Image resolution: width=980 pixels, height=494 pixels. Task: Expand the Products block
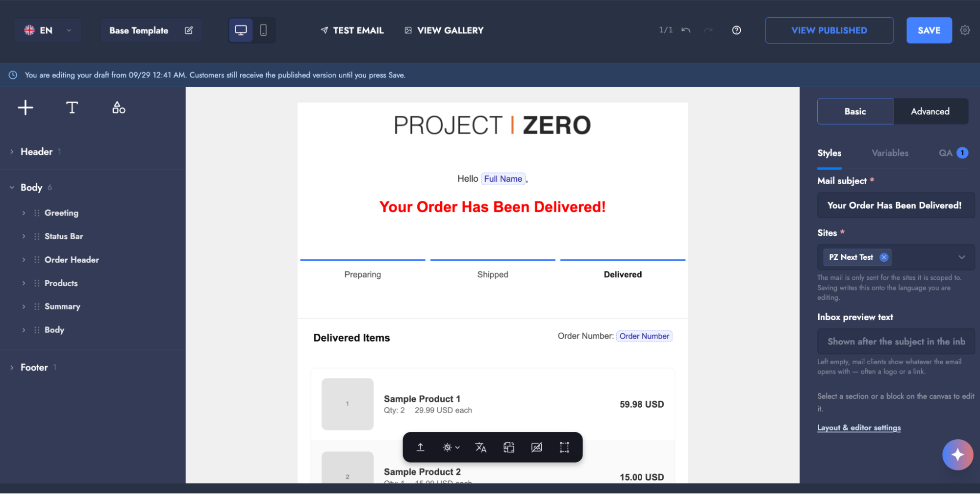(x=24, y=283)
